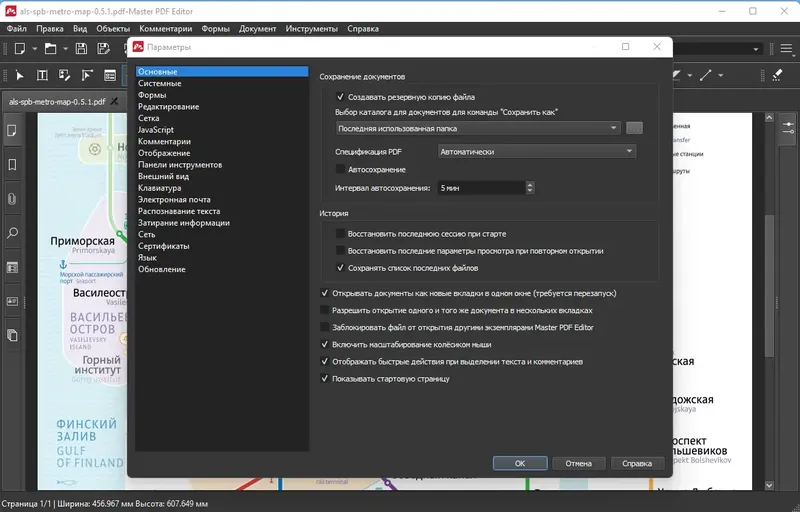800x512 pixels.
Task: Click the New document icon in the toolbar
Action: pos(20,48)
